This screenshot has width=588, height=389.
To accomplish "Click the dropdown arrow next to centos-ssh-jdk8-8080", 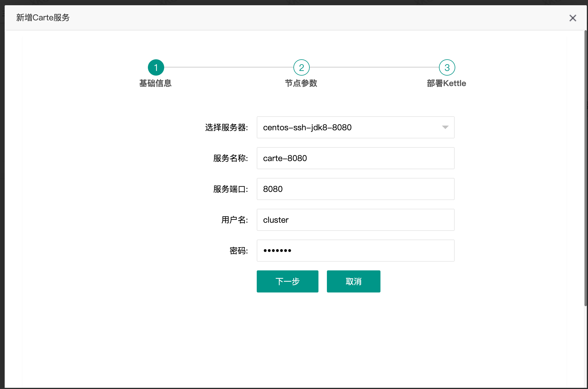I will [445, 127].
